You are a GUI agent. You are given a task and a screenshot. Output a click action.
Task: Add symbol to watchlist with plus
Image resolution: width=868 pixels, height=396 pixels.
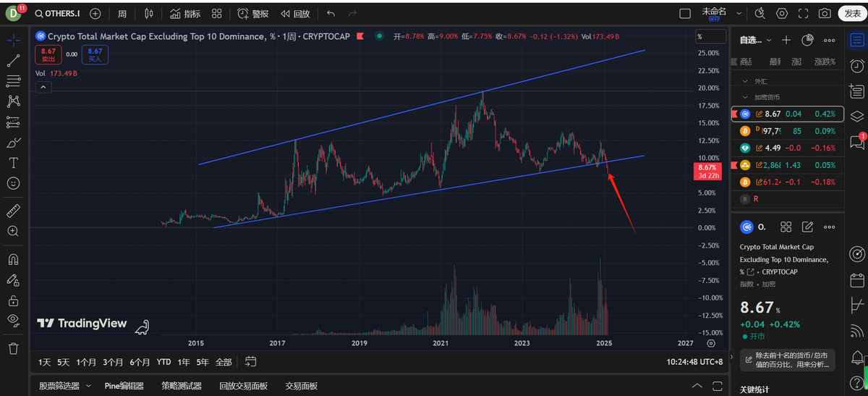click(x=787, y=40)
